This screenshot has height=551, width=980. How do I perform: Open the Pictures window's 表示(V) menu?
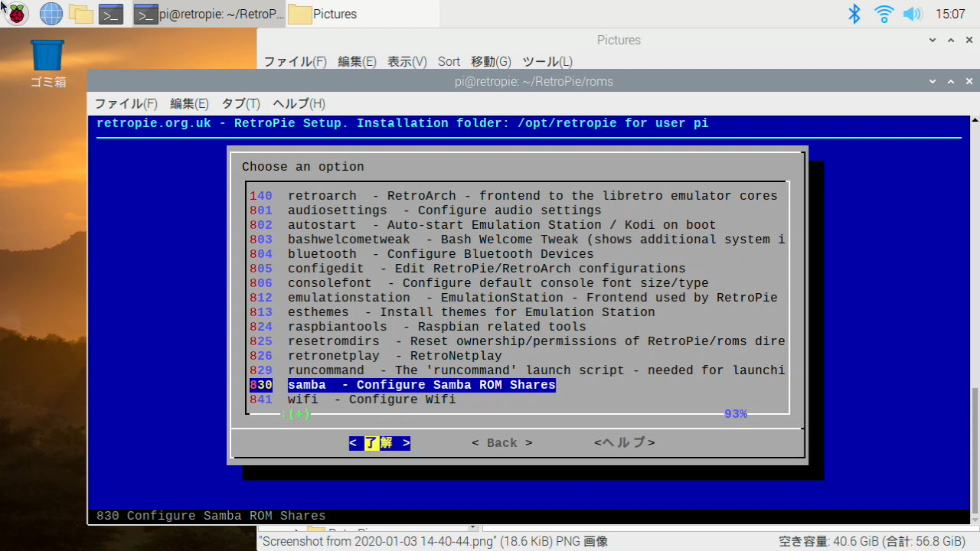click(x=407, y=61)
